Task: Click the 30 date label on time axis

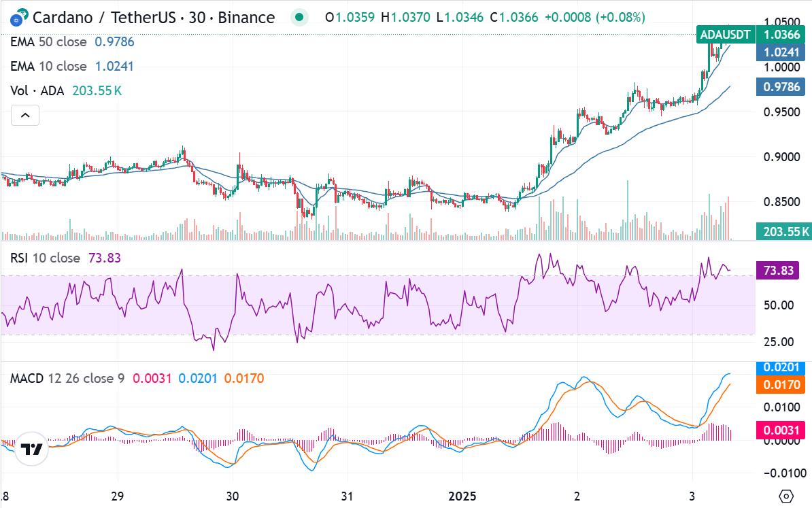Action: (x=233, y=496)
